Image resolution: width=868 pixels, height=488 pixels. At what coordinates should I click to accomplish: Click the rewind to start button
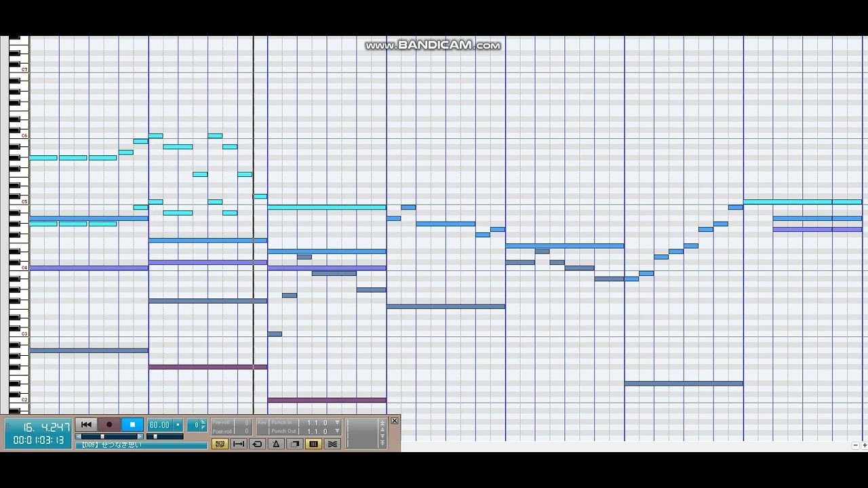point(86,425)
